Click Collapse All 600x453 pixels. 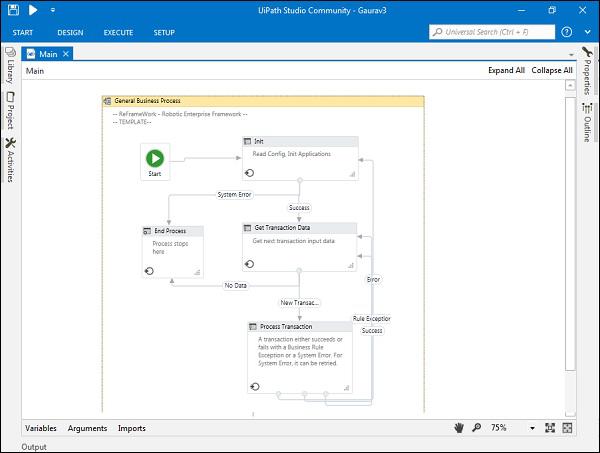(552, 70)
